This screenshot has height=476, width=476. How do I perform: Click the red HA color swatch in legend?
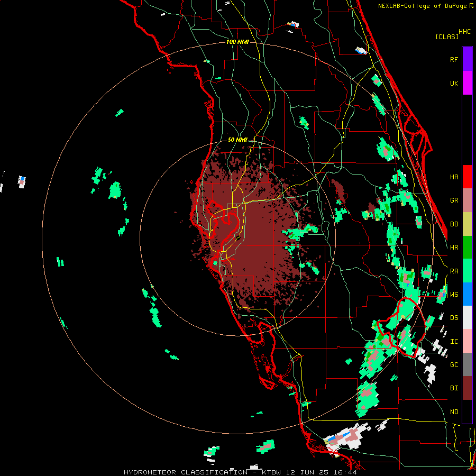pos(467,177)
